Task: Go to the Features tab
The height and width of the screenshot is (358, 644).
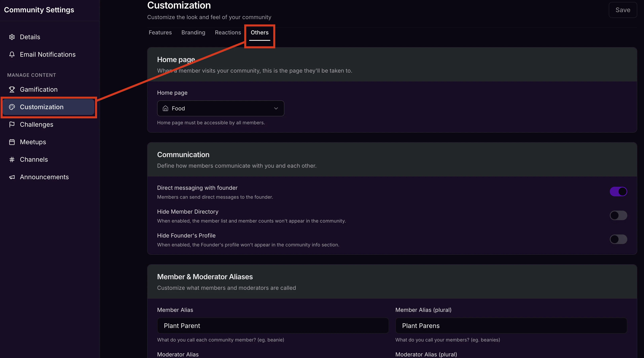Action: point(160,32)
